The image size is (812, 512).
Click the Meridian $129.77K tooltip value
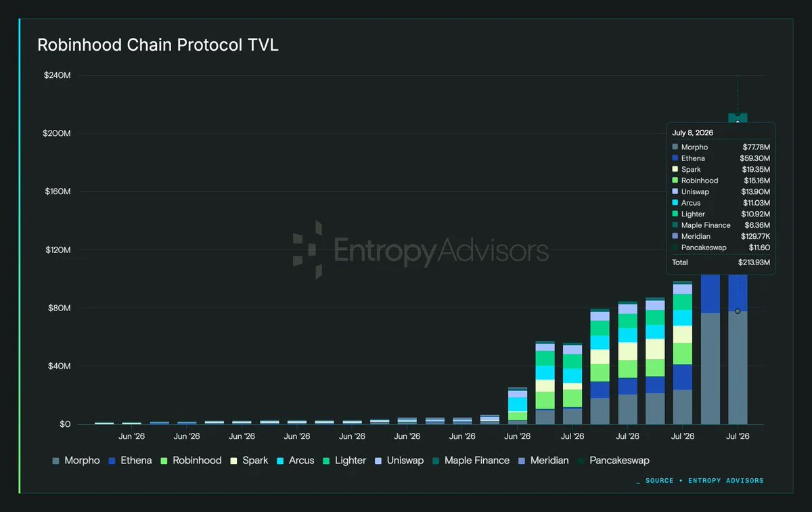[754, 237]
